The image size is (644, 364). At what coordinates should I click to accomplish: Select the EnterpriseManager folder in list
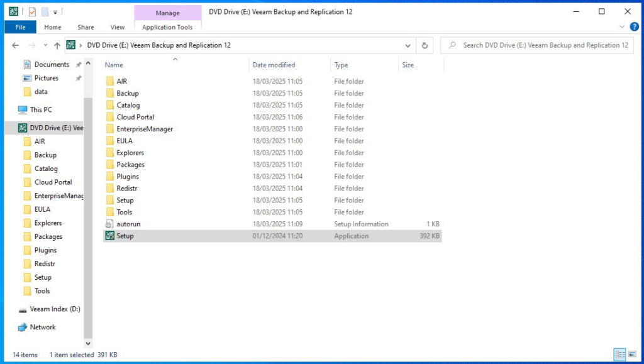click(145, 129)
